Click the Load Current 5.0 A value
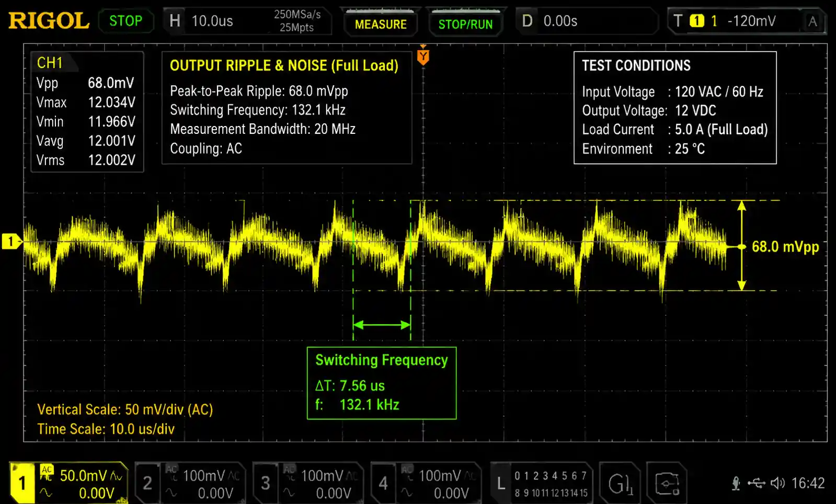This screenshot has width=836, height=504. tap(721, 130)
